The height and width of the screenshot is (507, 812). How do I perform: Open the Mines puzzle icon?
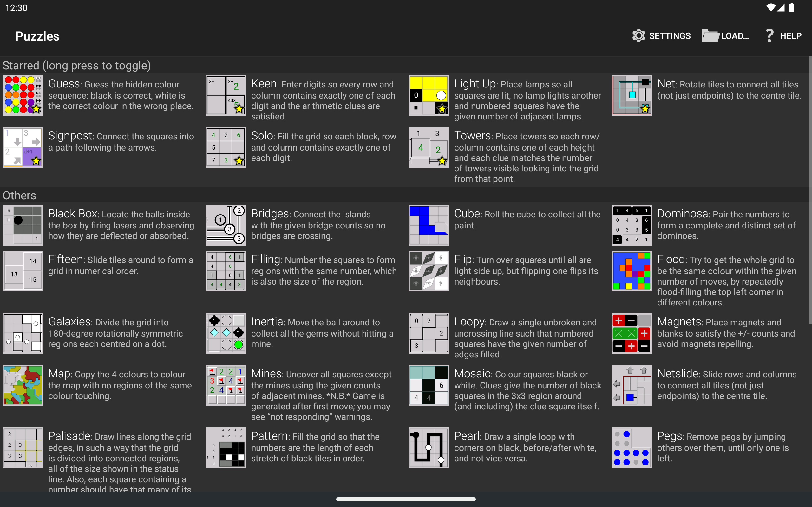coord(226,385)
